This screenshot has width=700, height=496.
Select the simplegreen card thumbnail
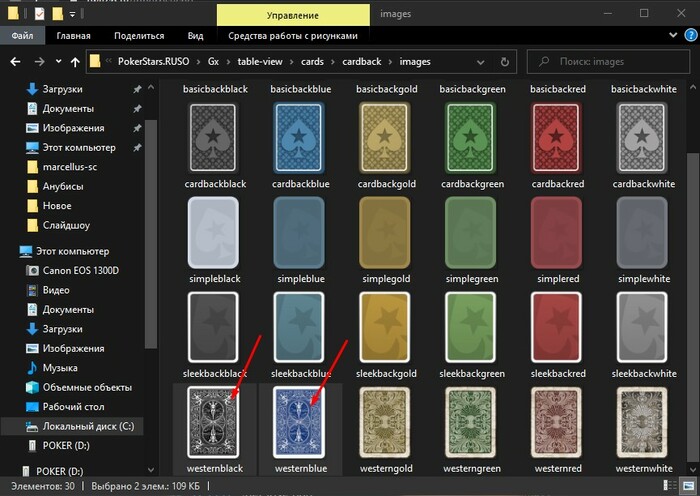(470, 233)
